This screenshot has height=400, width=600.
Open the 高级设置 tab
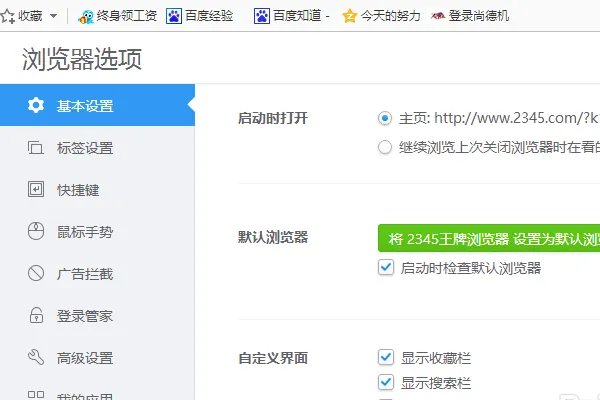[x=97, y=358]
